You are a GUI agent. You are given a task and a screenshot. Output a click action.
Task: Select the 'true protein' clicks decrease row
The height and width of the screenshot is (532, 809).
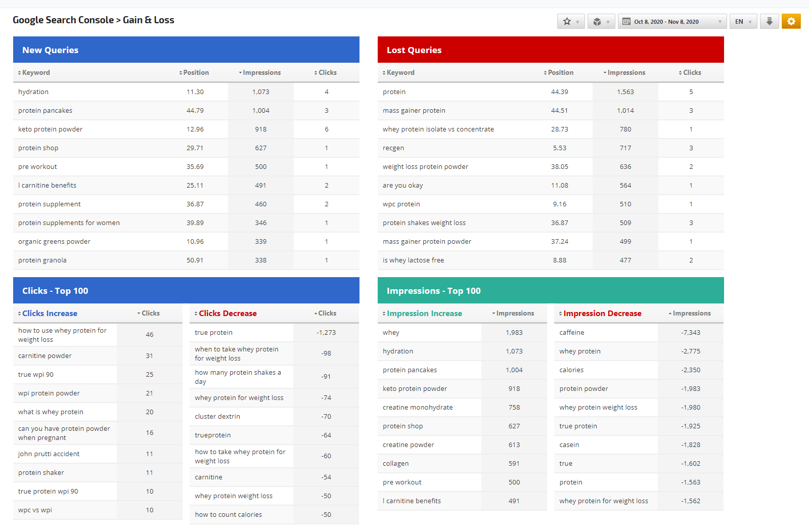pyautogui.click(x=214, y=333)
